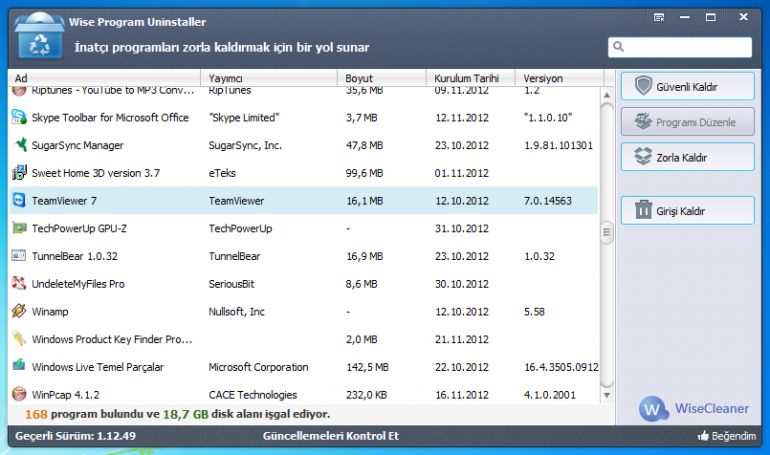
Task: Click the Winamp lightning icon
Action: tap(19, 311)
